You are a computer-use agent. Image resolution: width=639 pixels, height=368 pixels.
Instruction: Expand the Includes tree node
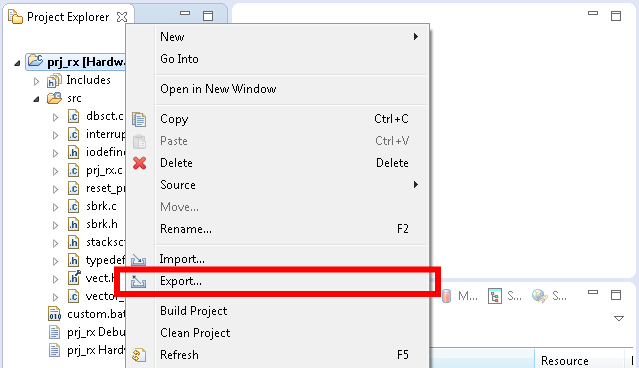36,81
